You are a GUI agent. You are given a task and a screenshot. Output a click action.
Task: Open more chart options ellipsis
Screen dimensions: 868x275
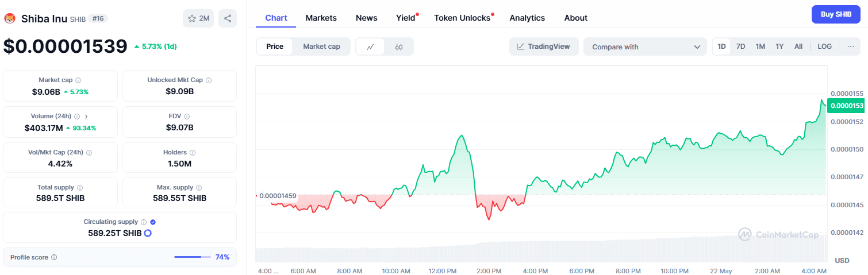click(851, 47)
